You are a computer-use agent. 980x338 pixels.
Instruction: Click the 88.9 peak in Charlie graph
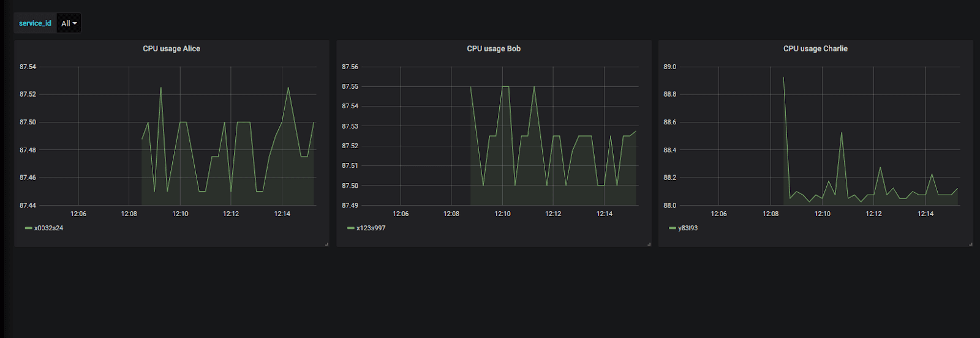pos(783,78)
